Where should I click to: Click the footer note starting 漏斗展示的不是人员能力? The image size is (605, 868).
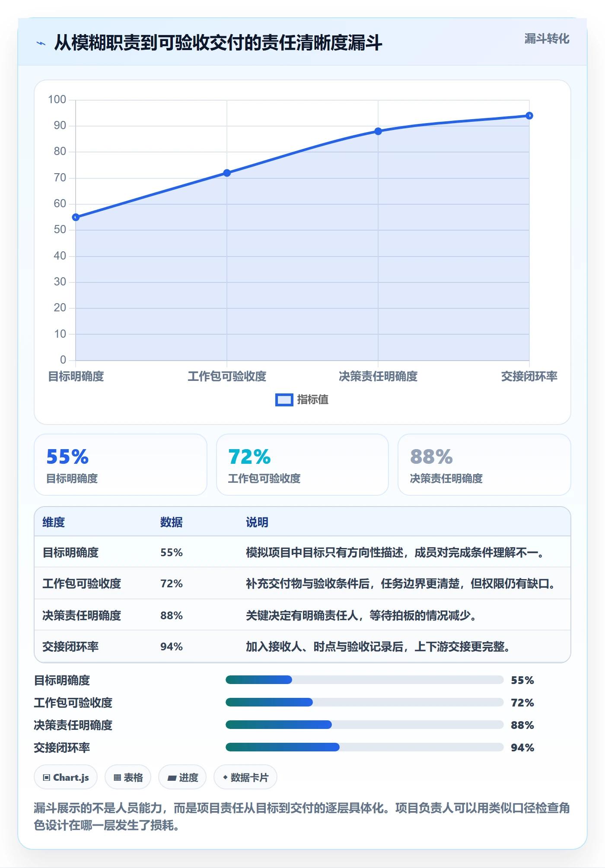coord(302,817)
